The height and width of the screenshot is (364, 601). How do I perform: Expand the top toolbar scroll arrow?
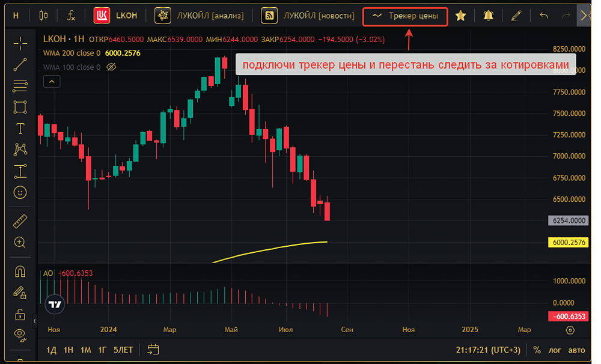pos(584,16)
